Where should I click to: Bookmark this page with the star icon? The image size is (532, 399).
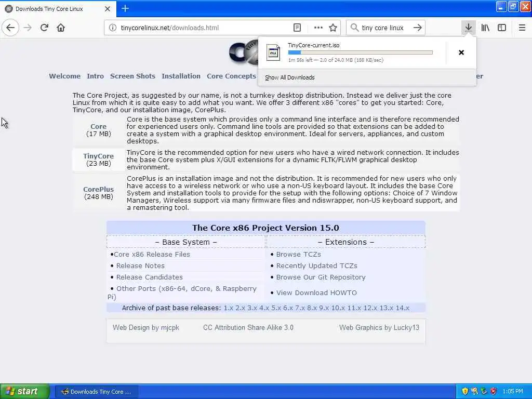coord(333,28)
